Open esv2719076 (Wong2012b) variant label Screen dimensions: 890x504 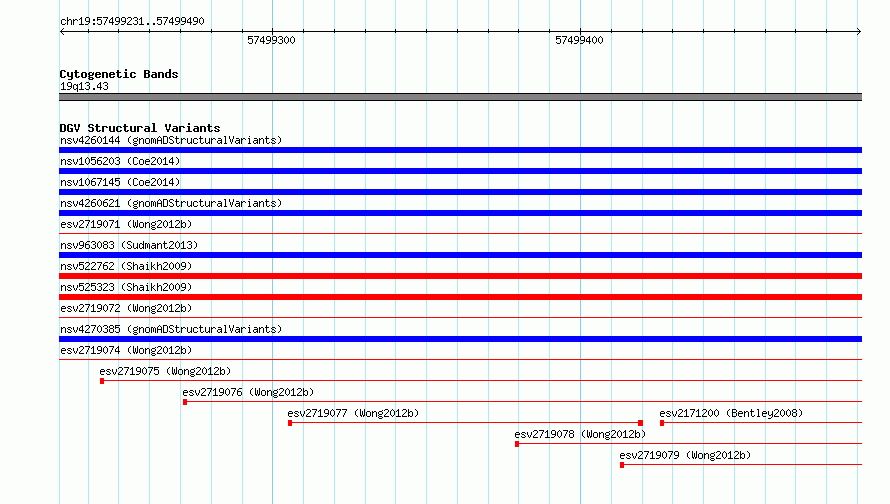248,392
